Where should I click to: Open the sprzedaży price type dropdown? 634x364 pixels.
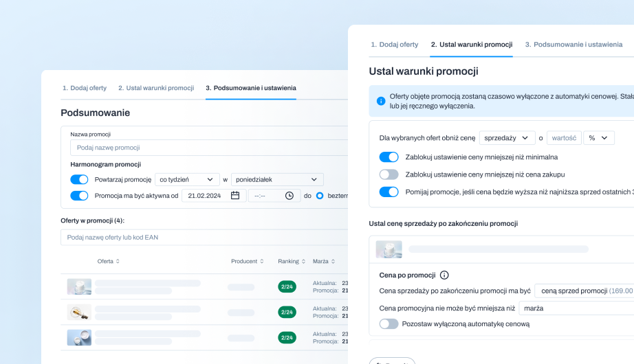point(507,138)
